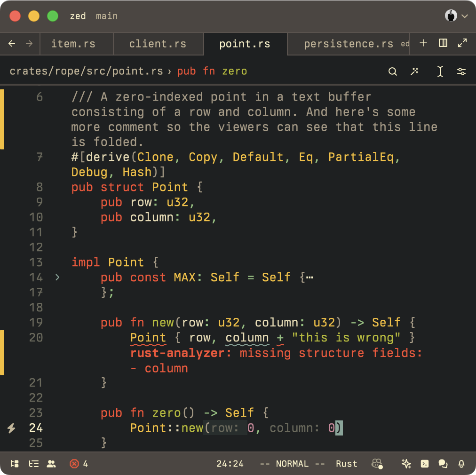The height and width of the screenshot is (475, 476).
Task: Click the main branch name in title bar
Action: (107, 16)
